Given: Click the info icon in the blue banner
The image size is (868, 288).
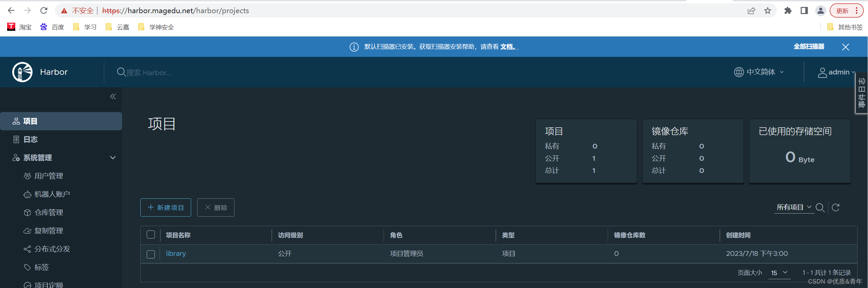Looking at the screenshot, I should coord(354,47).
